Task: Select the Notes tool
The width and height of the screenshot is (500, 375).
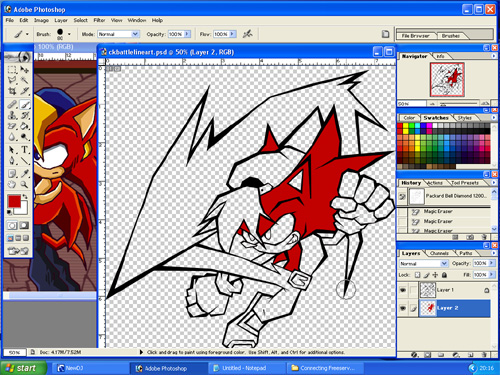Action: pyautogui.click(x=12, y=173)
